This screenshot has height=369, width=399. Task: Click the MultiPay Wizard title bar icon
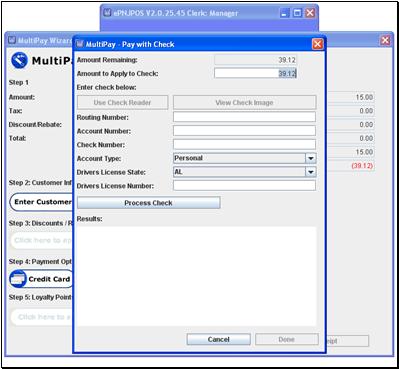coord(12,40)
